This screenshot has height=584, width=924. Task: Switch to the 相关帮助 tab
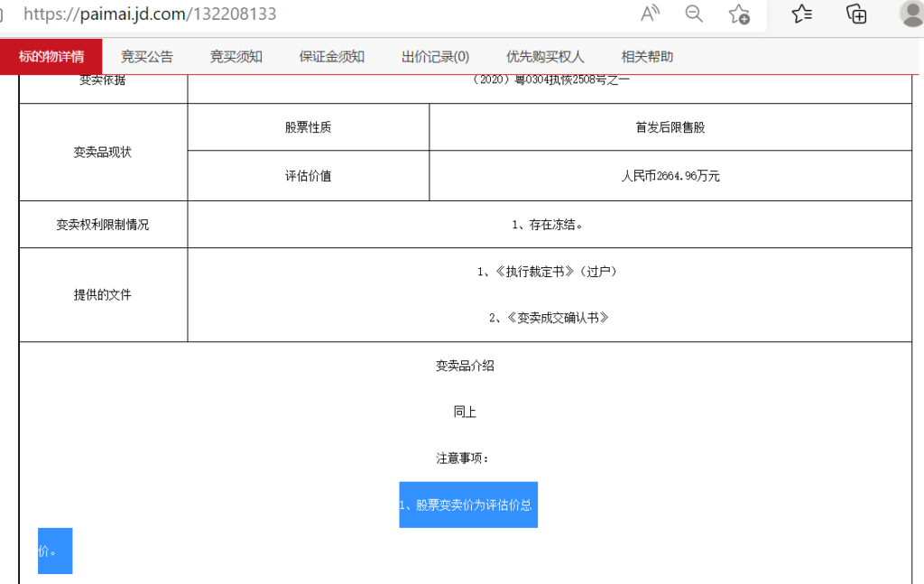(647, 57)
